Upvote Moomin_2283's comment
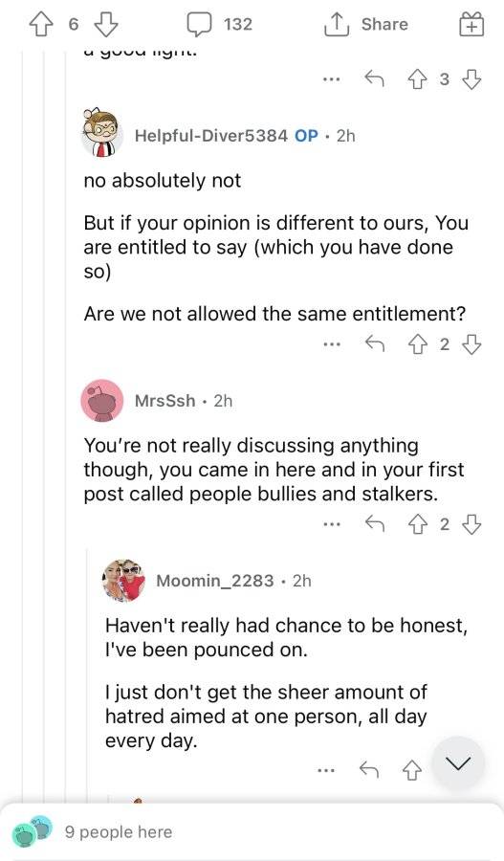 [x=412, y=771]
